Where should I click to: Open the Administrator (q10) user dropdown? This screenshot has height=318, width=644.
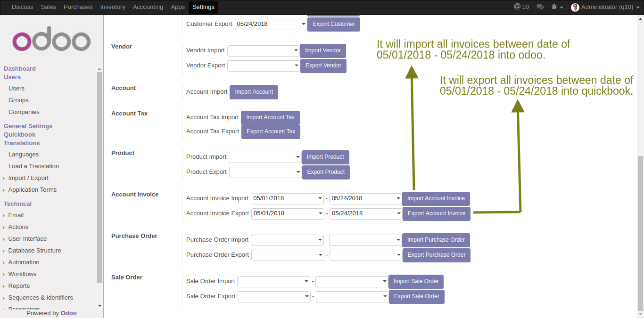pos(605,7)
